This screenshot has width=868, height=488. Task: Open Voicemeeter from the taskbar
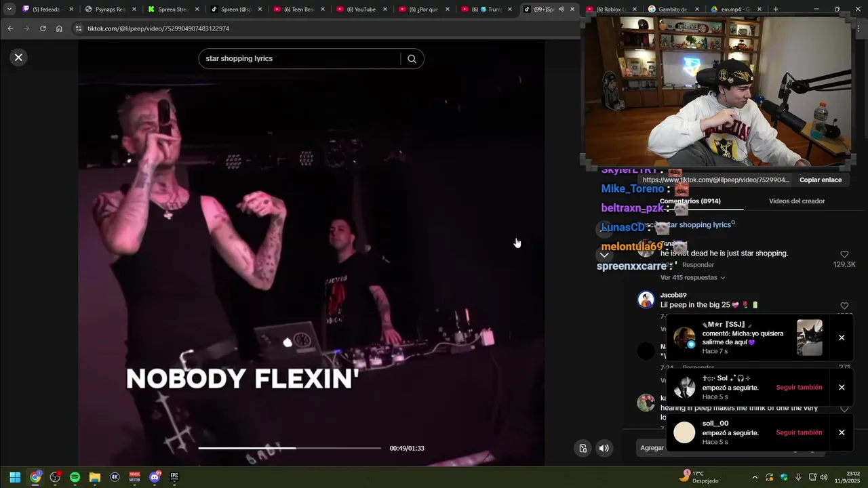(x=134, y=477)
